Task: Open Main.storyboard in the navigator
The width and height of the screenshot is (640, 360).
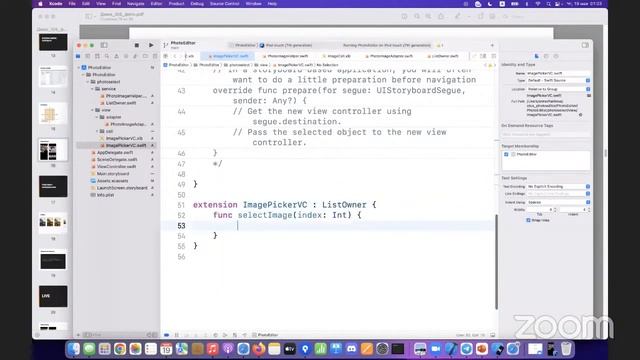Action: click(x=113, y=173)
